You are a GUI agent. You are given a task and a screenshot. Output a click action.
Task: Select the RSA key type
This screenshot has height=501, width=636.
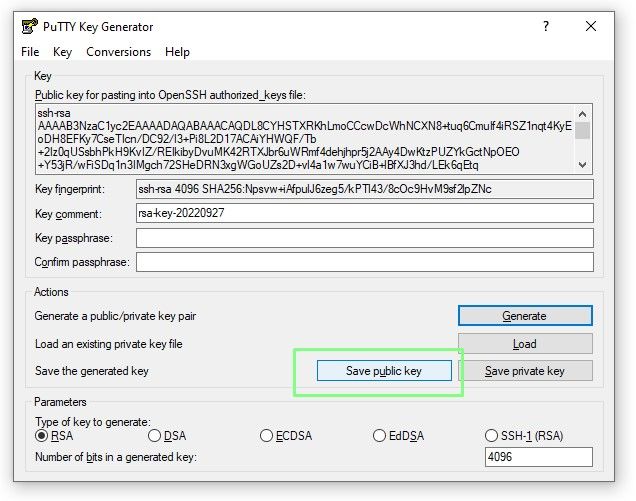coord(42,436)
